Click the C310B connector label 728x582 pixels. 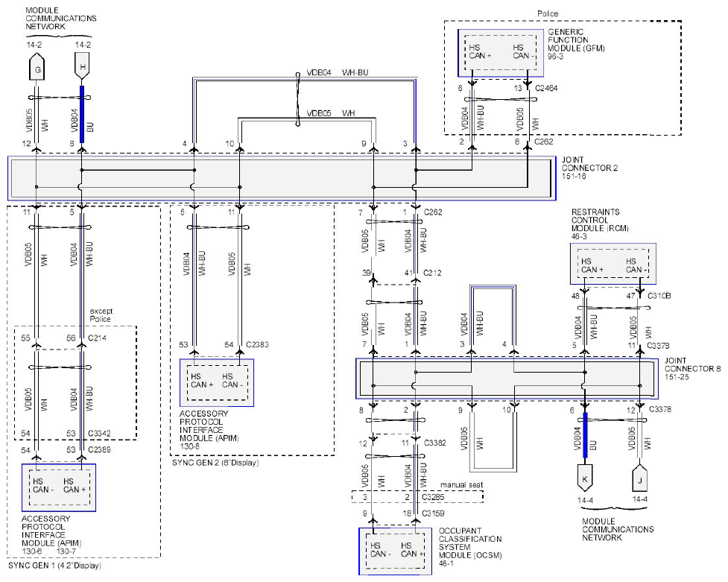pos(659,295)
